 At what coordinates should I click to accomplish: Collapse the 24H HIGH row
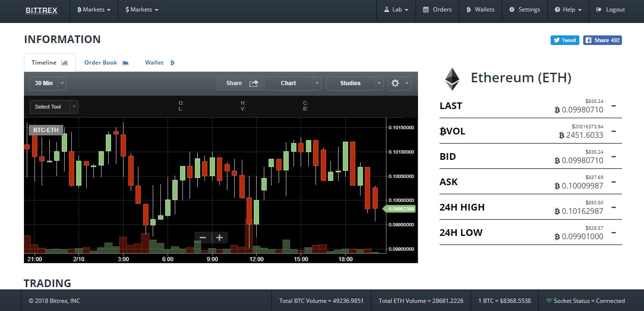point(613,207)
